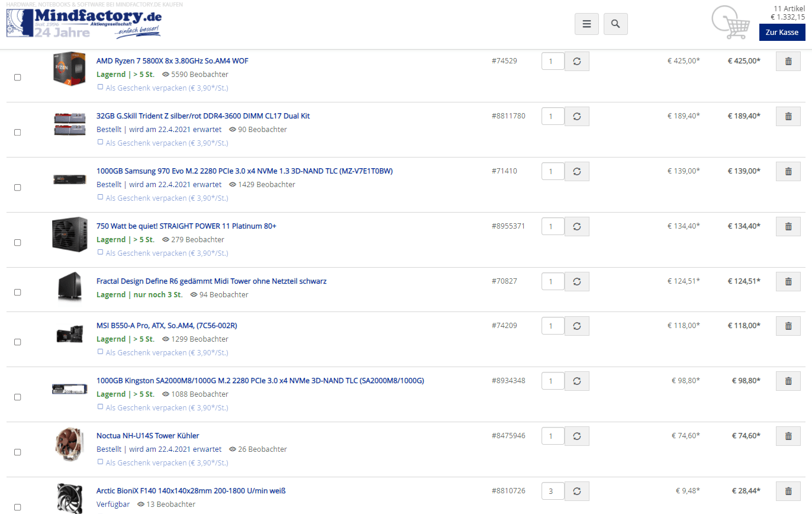Open Fractal Design Define R6 product link

pos(211,281)
